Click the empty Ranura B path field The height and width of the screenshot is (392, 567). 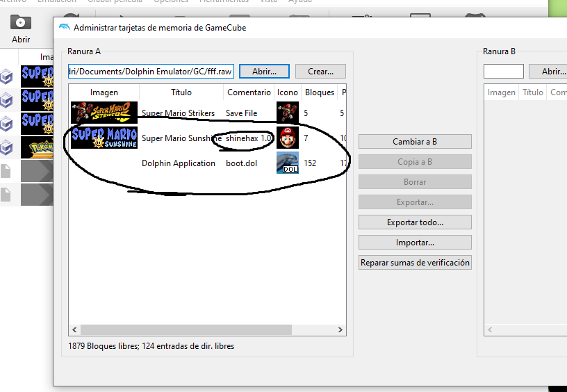[503, 71]
